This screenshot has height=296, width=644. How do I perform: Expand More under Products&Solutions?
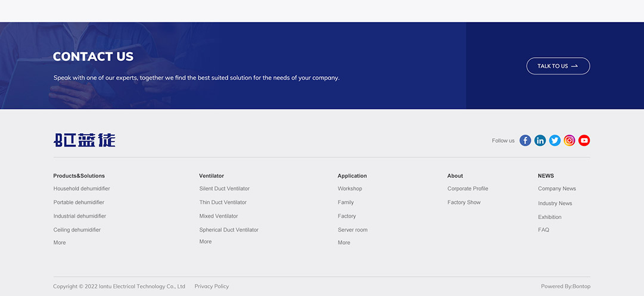point(60,243)
